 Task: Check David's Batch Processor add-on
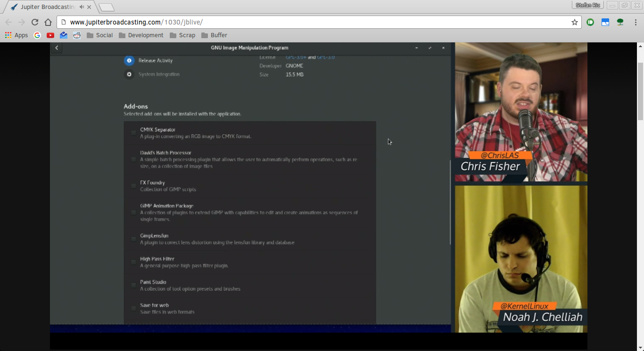(x=133, y=159)
